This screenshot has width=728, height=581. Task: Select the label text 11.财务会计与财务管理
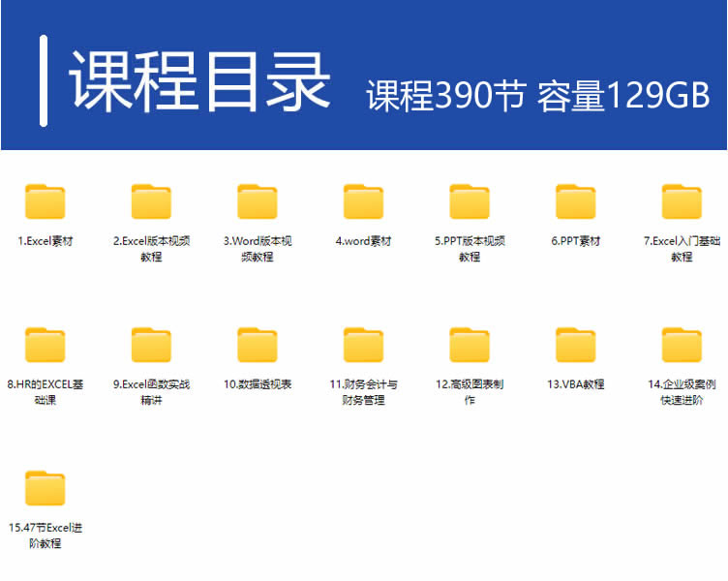pyautogui.click(x=364, y=392)
